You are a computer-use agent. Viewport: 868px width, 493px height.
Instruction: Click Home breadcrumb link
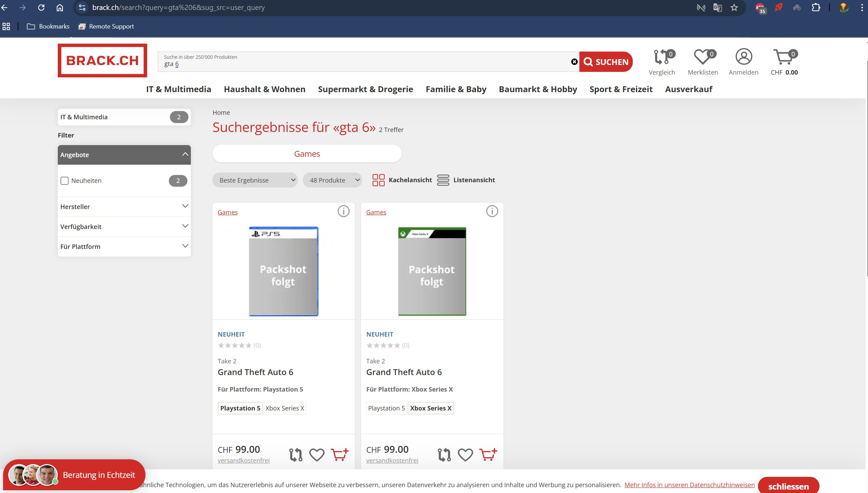tap(221, 112)
